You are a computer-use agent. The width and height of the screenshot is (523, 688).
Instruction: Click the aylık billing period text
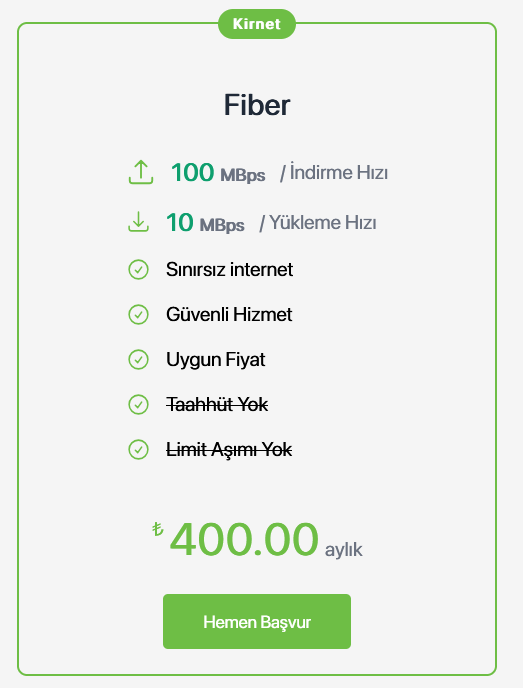[x=344, y=550]
